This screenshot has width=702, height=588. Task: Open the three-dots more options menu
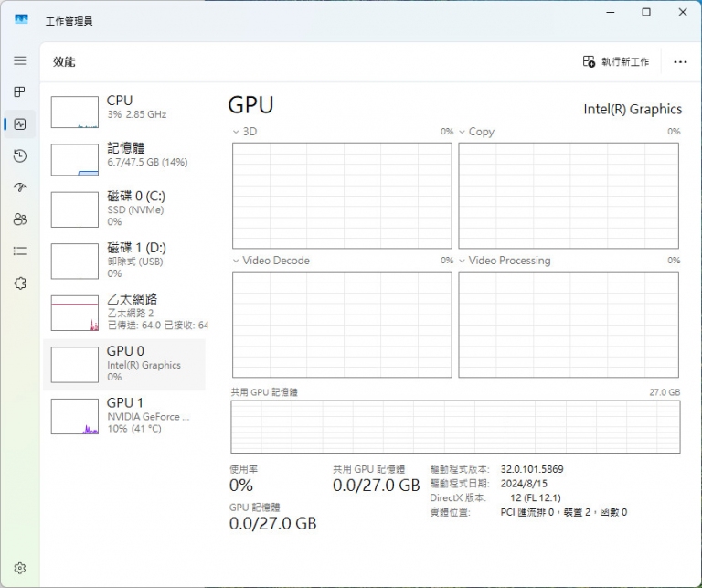click(680, 62)
